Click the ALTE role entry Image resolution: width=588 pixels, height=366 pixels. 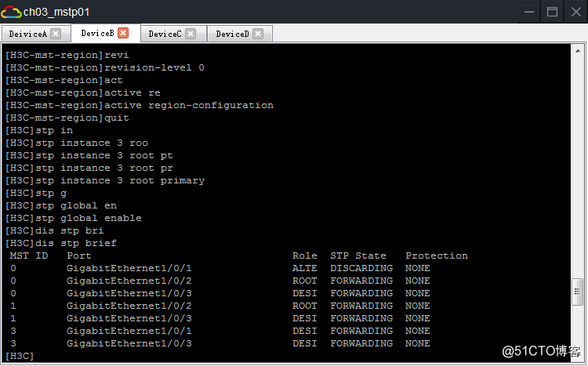click(x=304, y=269)
